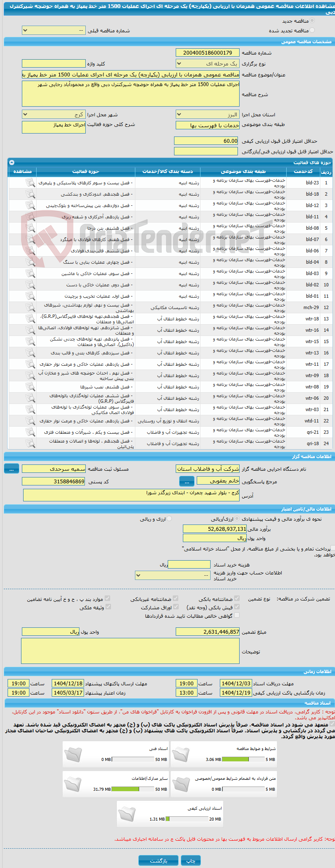Open view icon for row wtr-16
335x868 pixels.
tap(30, 330)
